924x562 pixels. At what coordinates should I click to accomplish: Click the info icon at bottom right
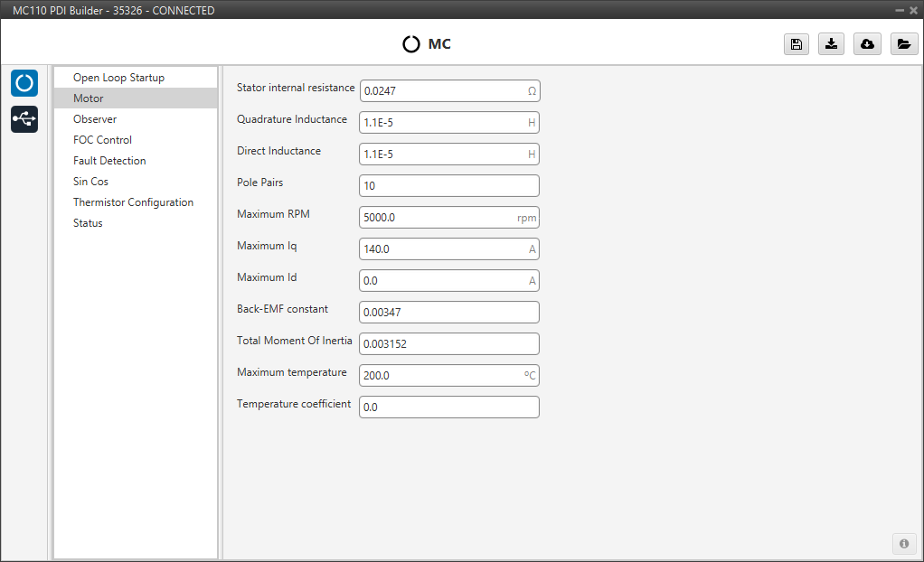tap(903, 543)
